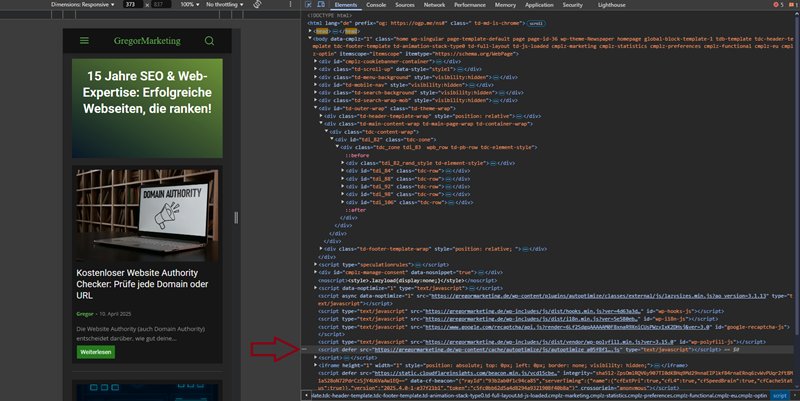The height and width of the screenshot is (401, 800).
Task: Open the cloudflareinsights beacon.min.js link
Action: [466, 373]
